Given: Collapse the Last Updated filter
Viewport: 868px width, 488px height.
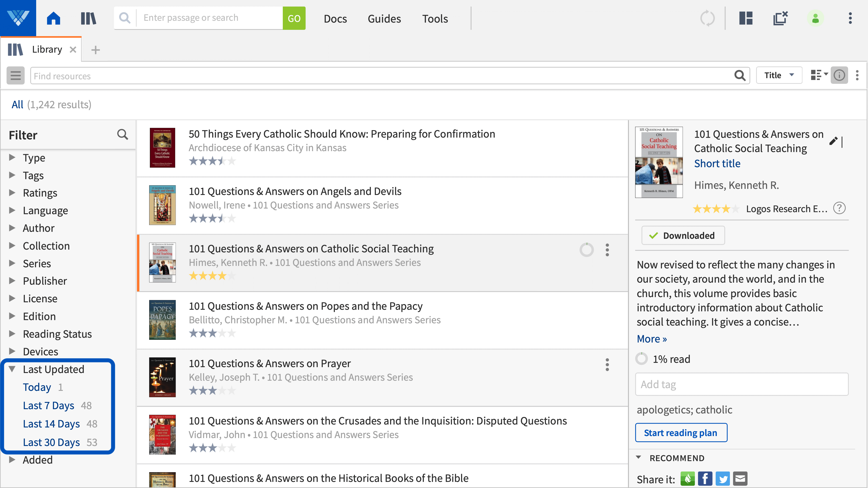Looking at the screenshot, I should 12,369.
